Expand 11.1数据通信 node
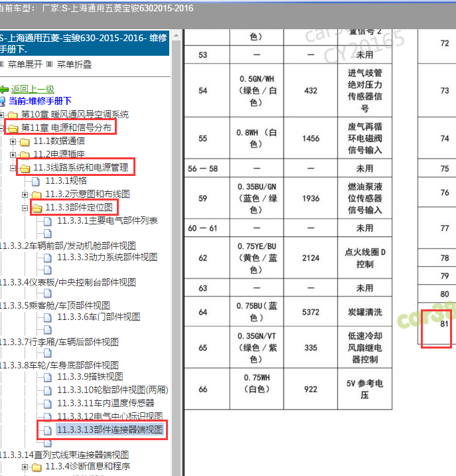Image resolution: width=456 pixels, height=476 pixels. point(13,141)
